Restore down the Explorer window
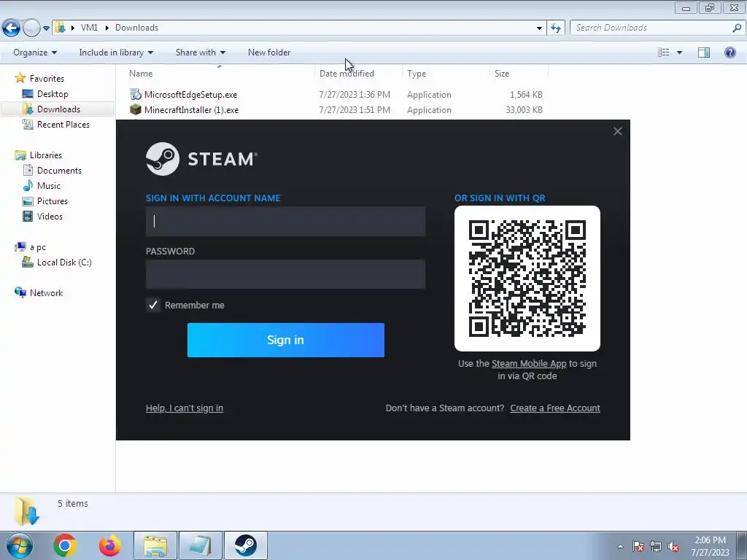This screenshot has height=560, width=747. [710, 7]
